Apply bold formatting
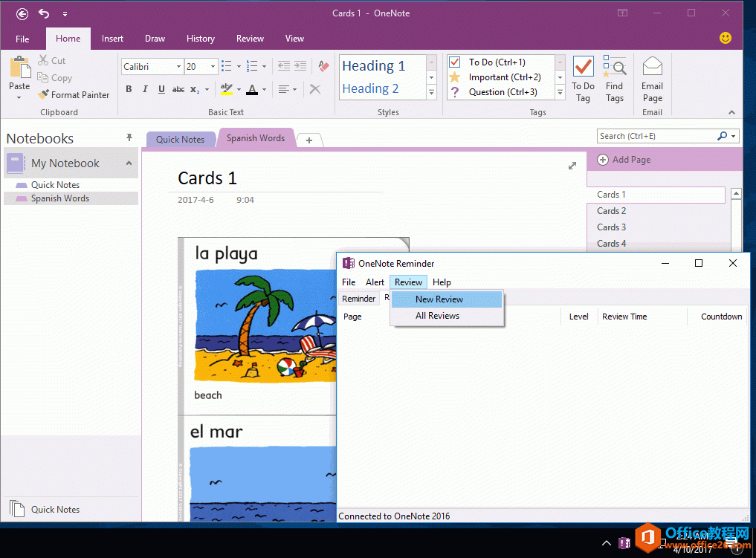 point(128,89)
